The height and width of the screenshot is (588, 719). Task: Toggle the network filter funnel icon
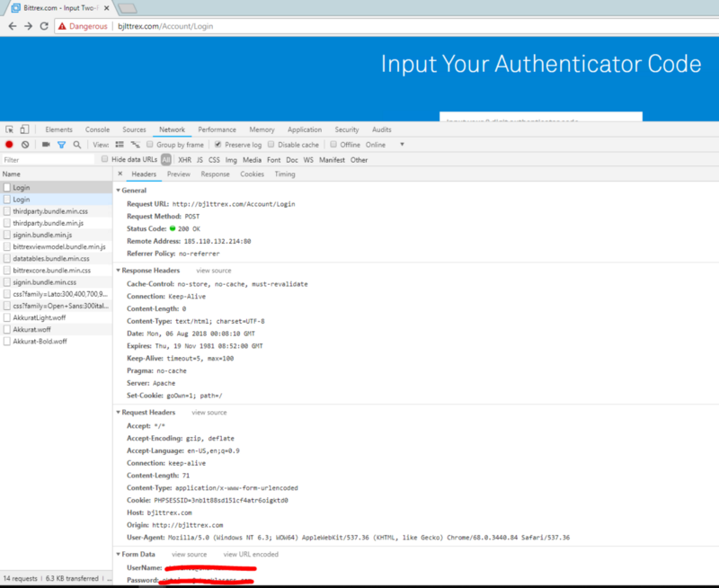(61, 145)
